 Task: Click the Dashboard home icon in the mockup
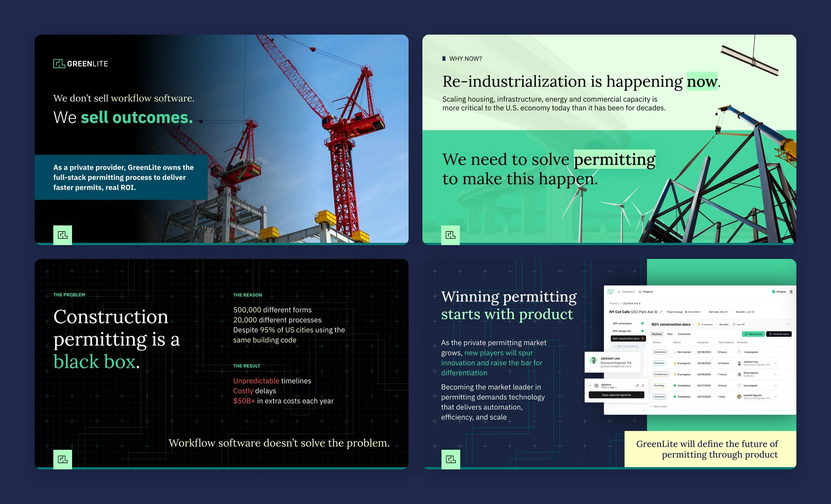tap(619, 292)
